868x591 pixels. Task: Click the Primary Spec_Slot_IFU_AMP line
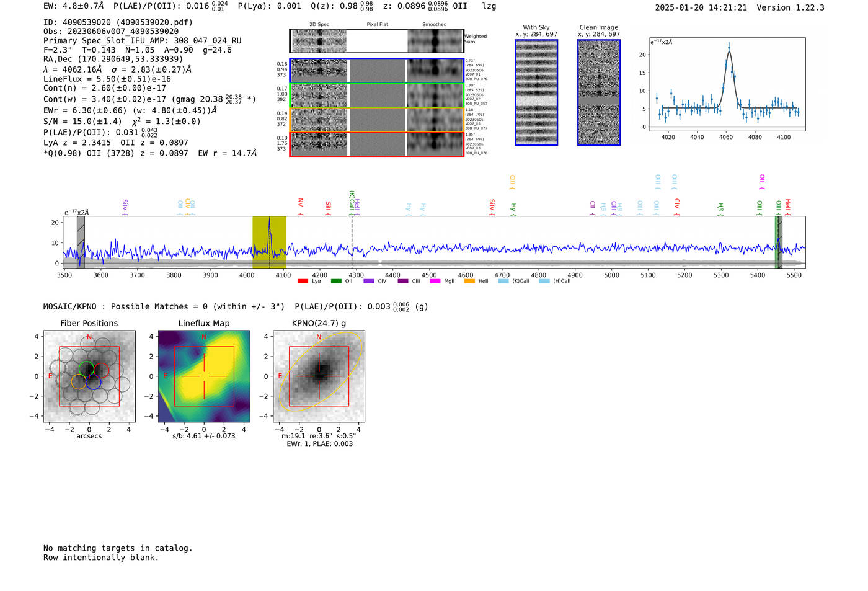tap(143, 41)
